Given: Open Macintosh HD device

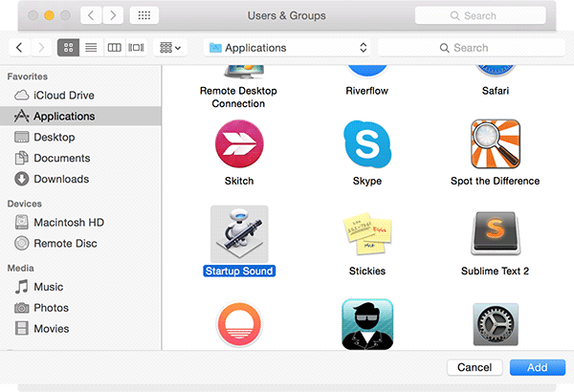Looking at the screenshot, I should tap(80, 222).
